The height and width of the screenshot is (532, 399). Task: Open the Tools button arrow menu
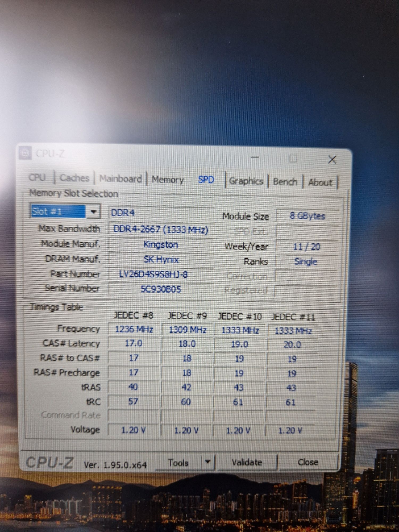point(208,462)
